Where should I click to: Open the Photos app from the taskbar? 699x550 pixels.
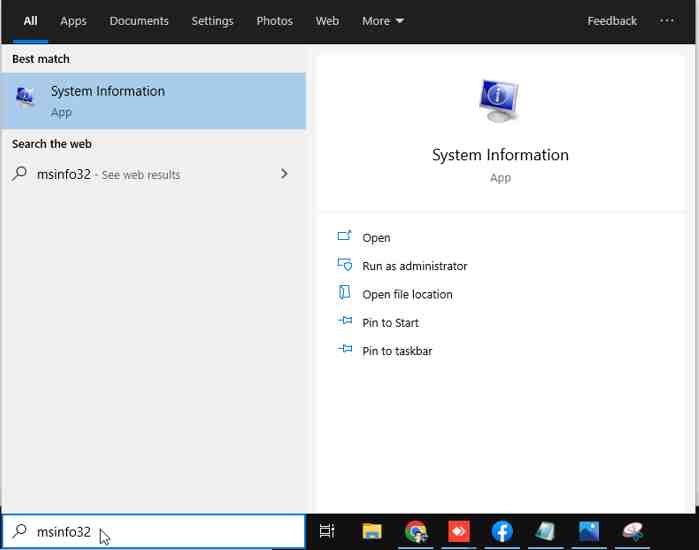click(x=589, y=531)
